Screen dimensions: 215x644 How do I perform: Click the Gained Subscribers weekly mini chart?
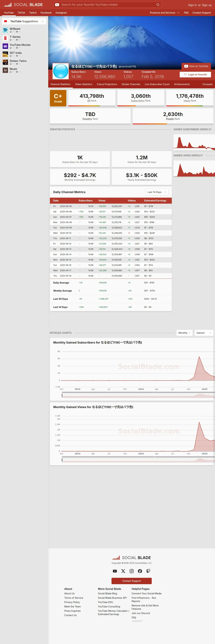(194, 142)
